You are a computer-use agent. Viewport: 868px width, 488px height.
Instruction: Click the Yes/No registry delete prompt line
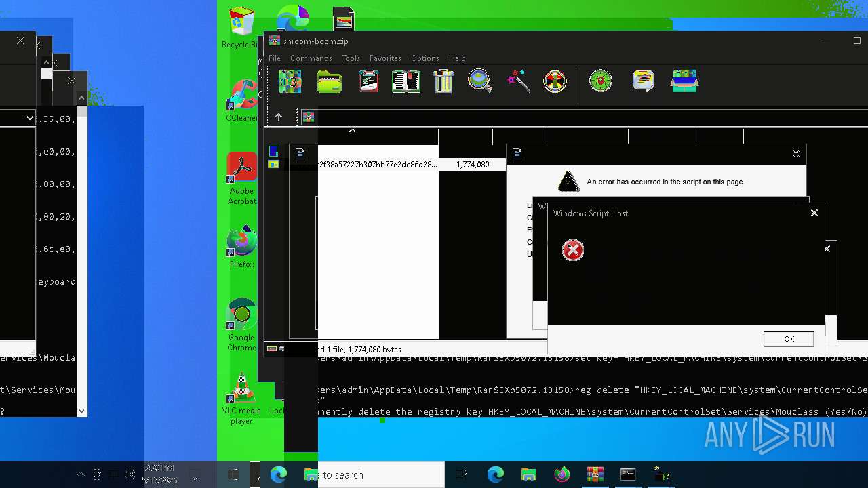tap(593, 411)
